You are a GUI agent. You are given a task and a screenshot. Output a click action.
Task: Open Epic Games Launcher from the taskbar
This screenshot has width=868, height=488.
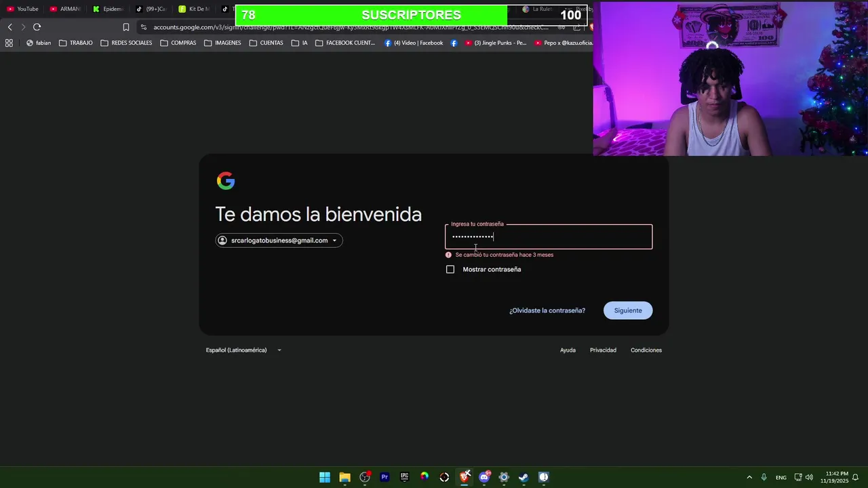click(x=404, y=477)
